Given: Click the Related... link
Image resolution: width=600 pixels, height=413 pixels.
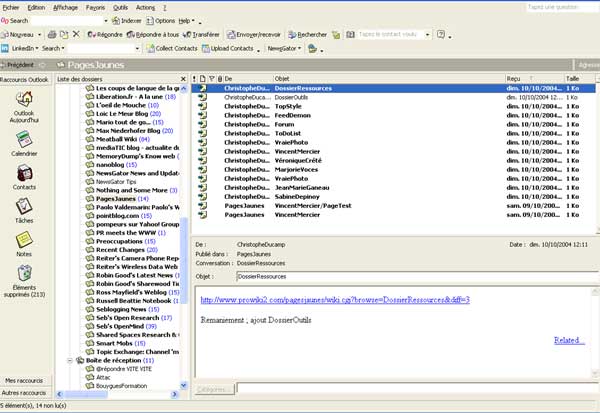Looking at the screenshot, I should click(x=569, y=340).
